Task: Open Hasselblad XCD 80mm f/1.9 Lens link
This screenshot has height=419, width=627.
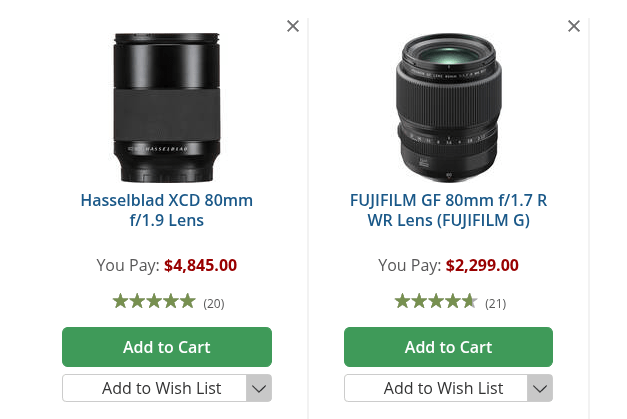Action: coord(166,210)
